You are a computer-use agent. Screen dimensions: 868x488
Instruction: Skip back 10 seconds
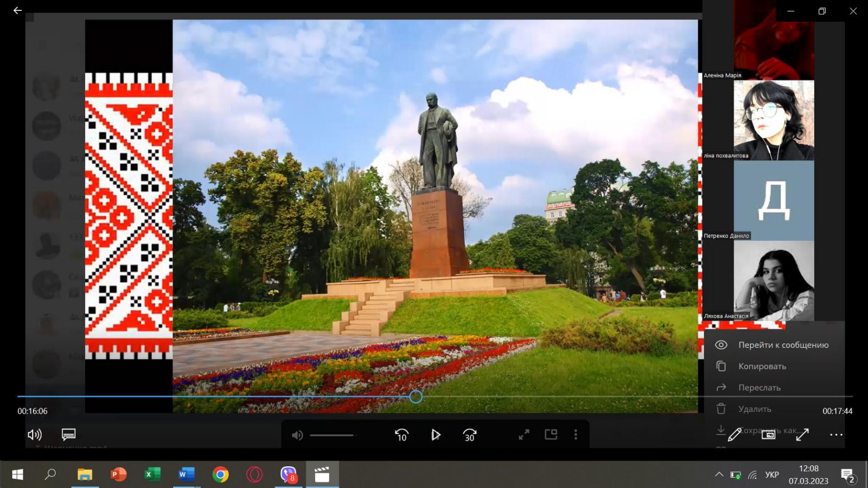point(401,435)
